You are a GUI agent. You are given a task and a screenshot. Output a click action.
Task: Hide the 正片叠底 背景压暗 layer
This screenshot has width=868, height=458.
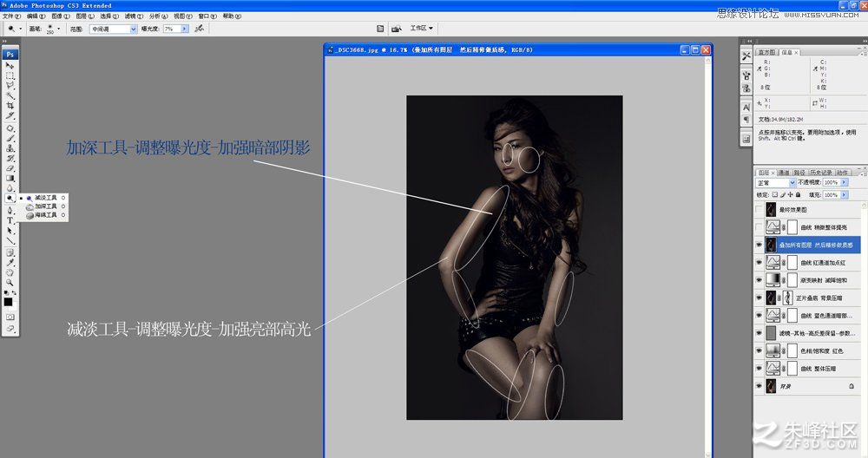point(759,298)
